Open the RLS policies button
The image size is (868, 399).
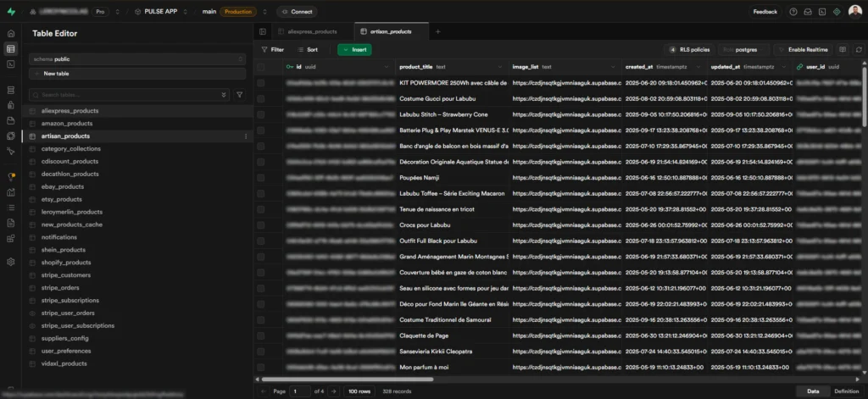pyautogui.click(x=689, y=50)
